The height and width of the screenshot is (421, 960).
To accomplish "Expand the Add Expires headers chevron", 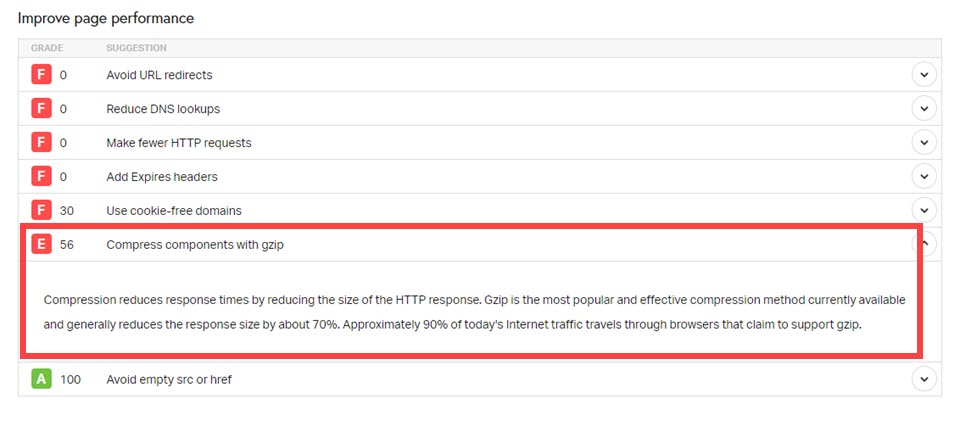I will click(x=924, y=177).
